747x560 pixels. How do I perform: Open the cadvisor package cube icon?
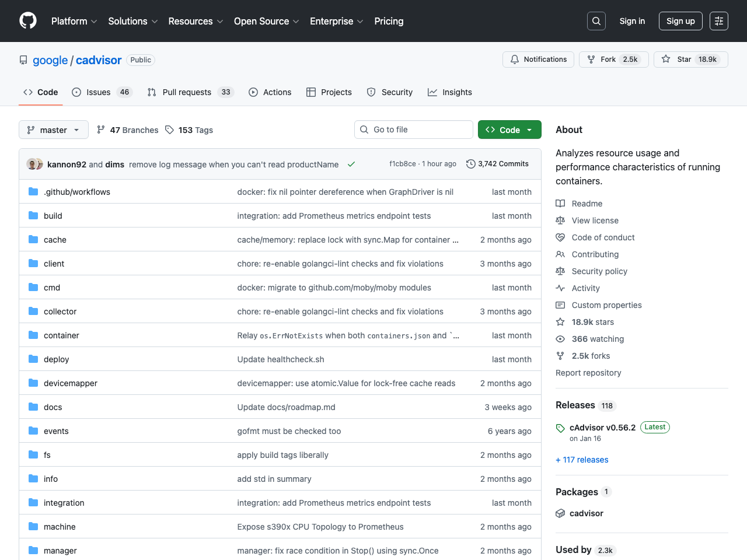point(560,513)
